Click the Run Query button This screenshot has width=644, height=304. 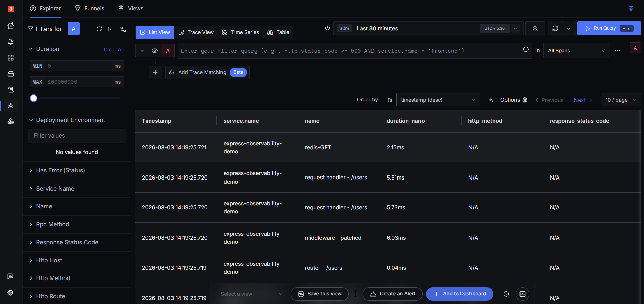(x=609, y=28)
